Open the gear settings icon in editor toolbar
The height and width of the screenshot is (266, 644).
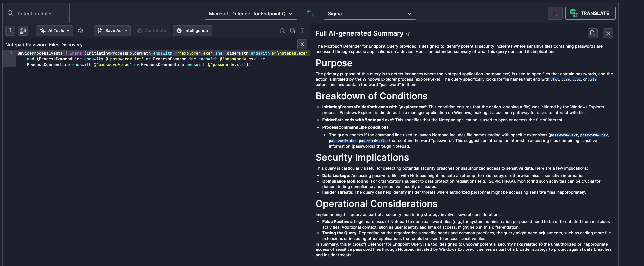point(81,31)
